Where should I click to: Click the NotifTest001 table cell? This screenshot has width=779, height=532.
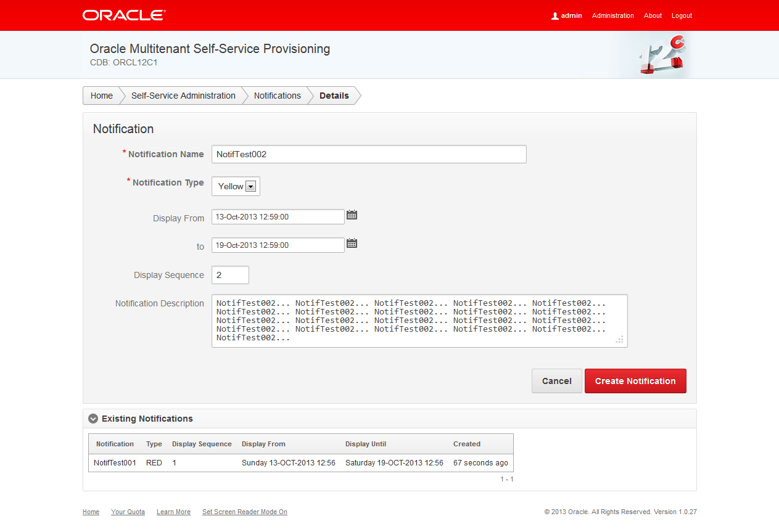pyautogui.click(x=115, y=462)
